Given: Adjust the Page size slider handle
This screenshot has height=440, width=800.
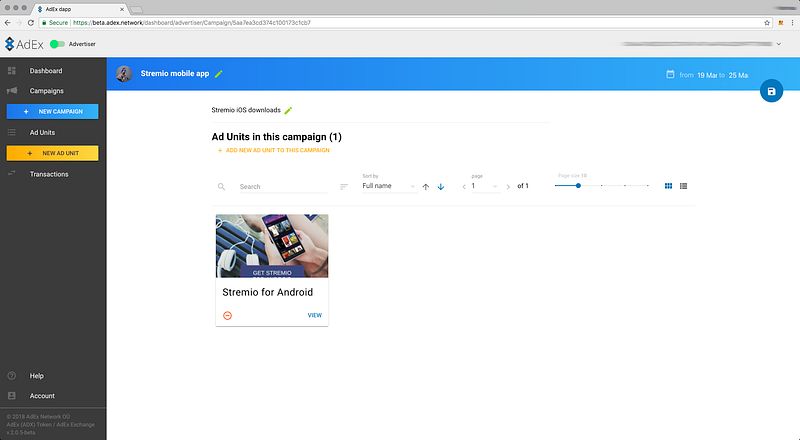Looking at the screenshot, I should (x=578, y=186).
